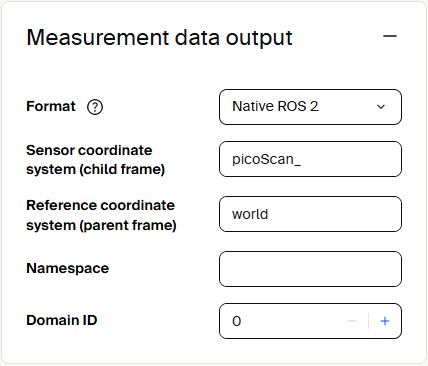
Task: Increase Domain ID with the plus button
Action: point(385,321)
